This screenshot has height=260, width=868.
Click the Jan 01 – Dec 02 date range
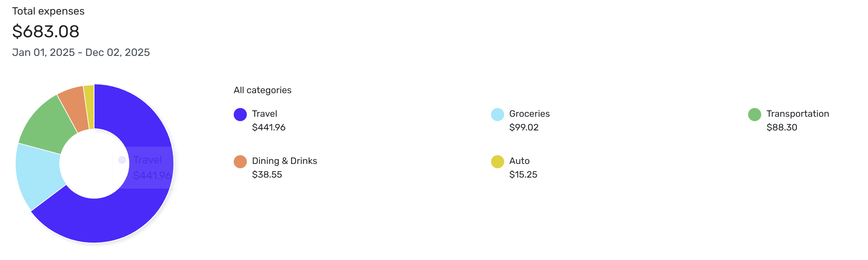[x=81, y=52]
